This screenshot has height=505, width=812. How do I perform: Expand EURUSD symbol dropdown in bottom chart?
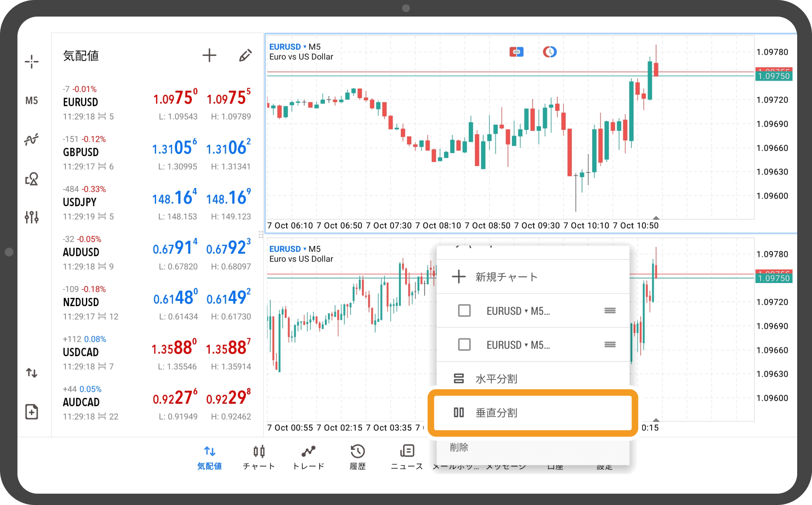tap(288, 249)
